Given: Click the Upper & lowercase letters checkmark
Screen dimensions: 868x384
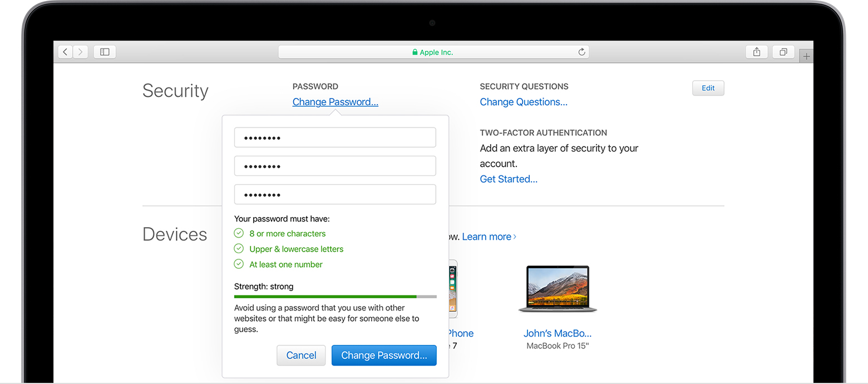Looking at the screenshot, I should [239, 249].
